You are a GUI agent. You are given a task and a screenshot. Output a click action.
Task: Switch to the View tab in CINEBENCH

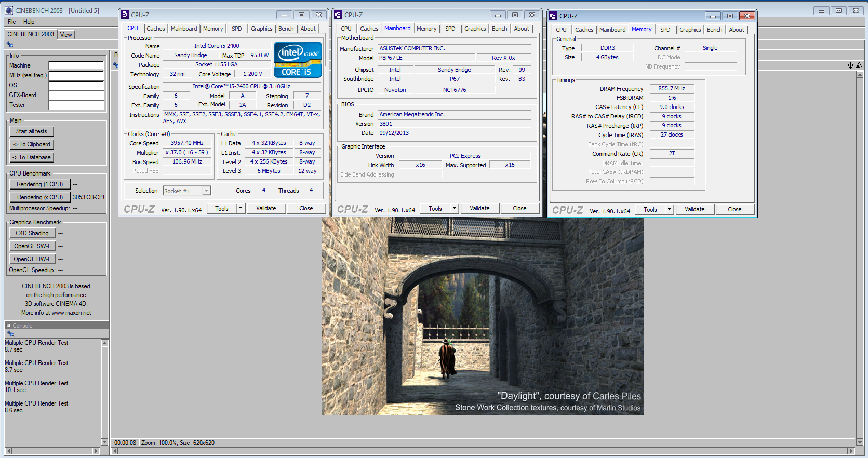(x=66, y=35)
